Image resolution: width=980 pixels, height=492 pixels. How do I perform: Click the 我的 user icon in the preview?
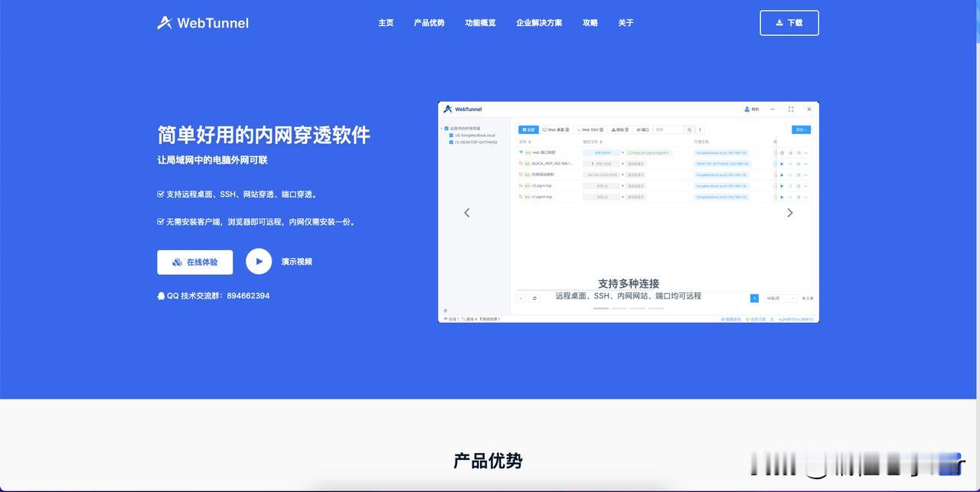(747, 109)
